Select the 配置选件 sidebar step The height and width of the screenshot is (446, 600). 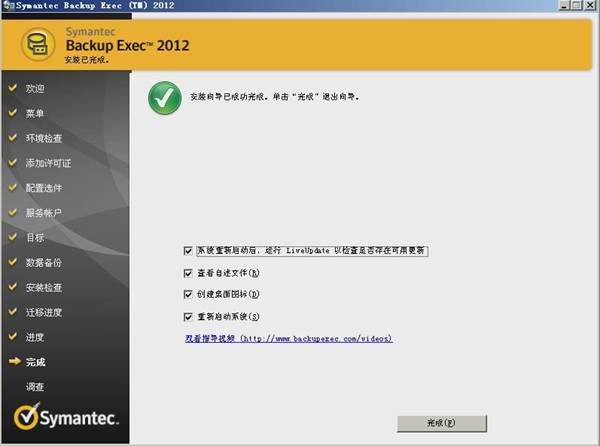click(44, 187)
